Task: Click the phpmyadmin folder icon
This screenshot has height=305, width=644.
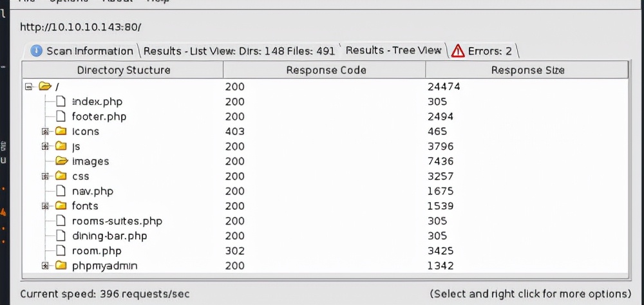Action: coord(61,266)
